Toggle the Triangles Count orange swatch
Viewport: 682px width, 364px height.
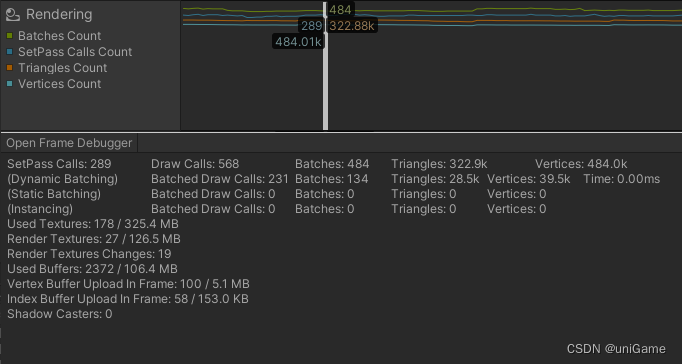10,68
